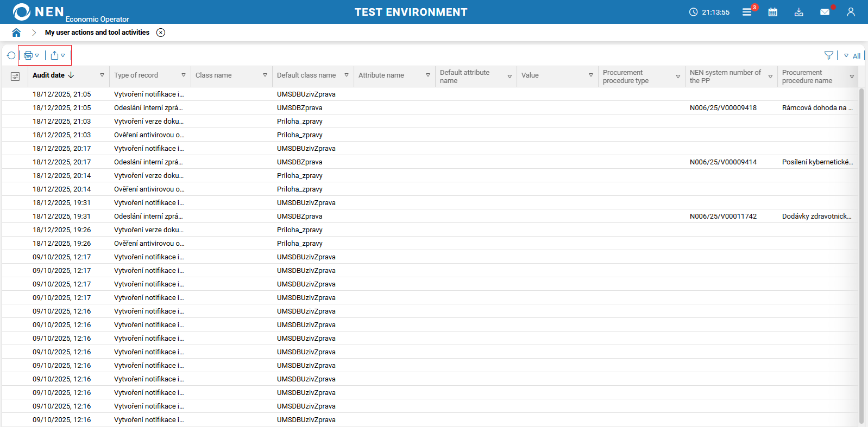Go to the home page icon
The height and width of the screenshot is (427, 868).
pyautogui.click(x=16, y=33)
